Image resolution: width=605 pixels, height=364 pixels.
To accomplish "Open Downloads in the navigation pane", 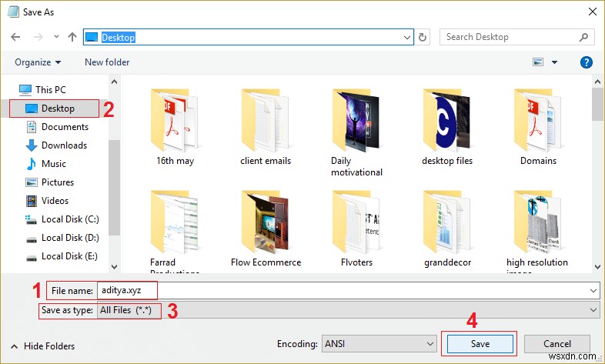I will point(56,145).
